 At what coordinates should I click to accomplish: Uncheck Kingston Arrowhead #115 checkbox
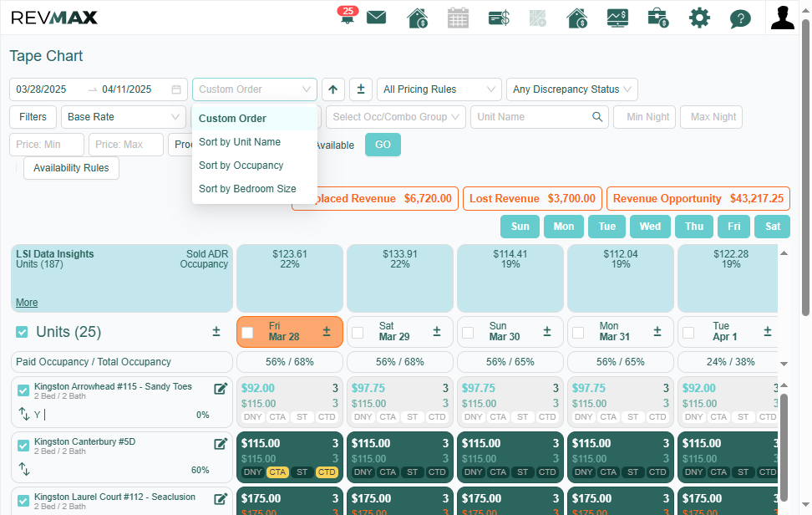pos(23,390)
